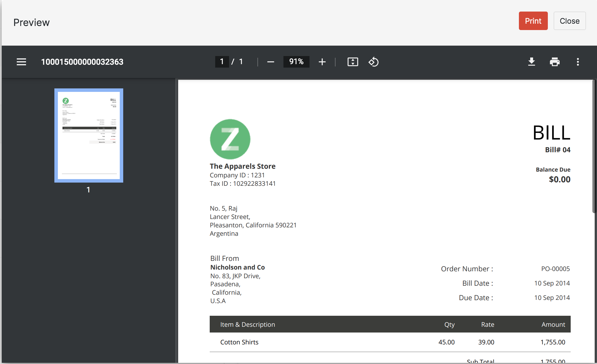The height and width of the screenshot is (364, 597).
Task: Click the fit to page icon
Action: tap(353, 62)
